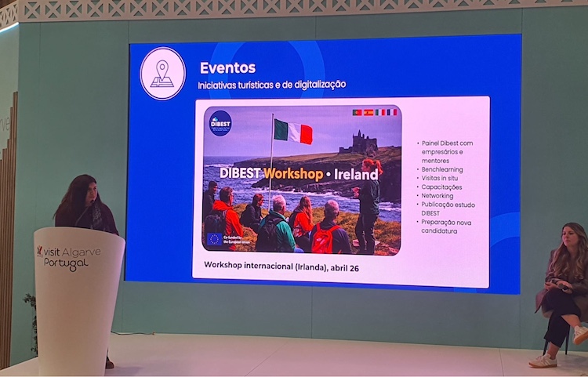Click the France flag icon

click(392, 112)
